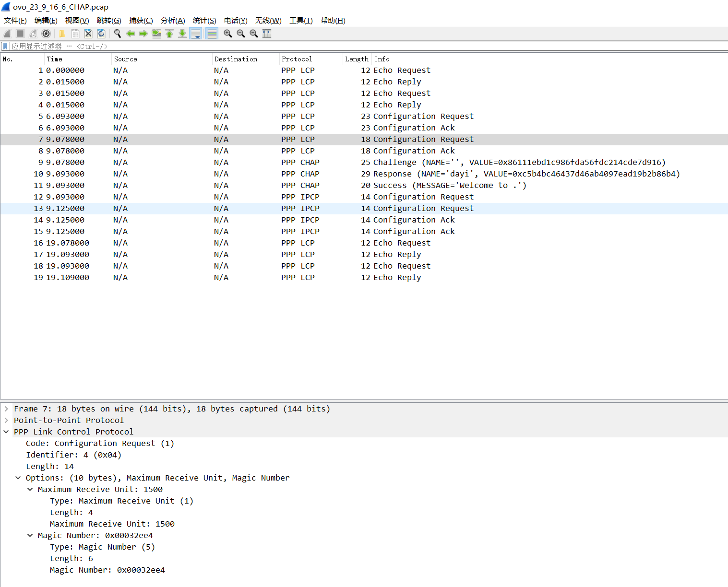Image resolution: width=728 pixels, height=587 pixels.
Task: Click the display filter bookmark icon
Action: [5, 47]
